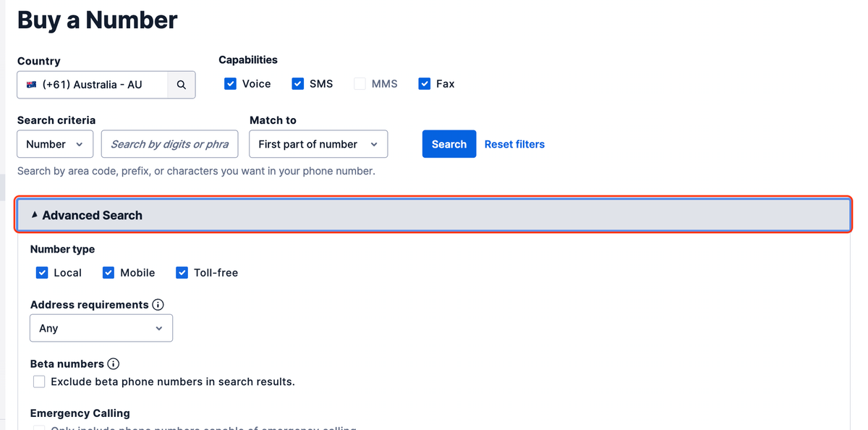
Task: Uncheck the SMS capability
Action: (297, 83)
